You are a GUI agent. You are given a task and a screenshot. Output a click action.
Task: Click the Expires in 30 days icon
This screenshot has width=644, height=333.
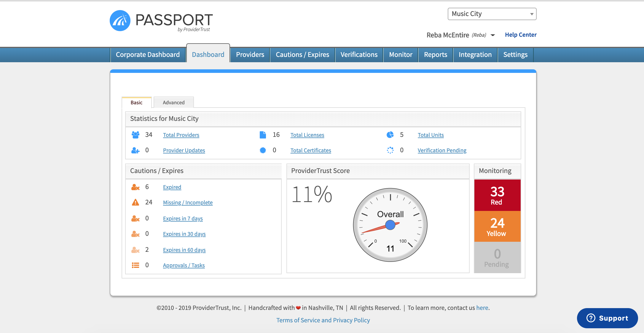click(136, 234)
